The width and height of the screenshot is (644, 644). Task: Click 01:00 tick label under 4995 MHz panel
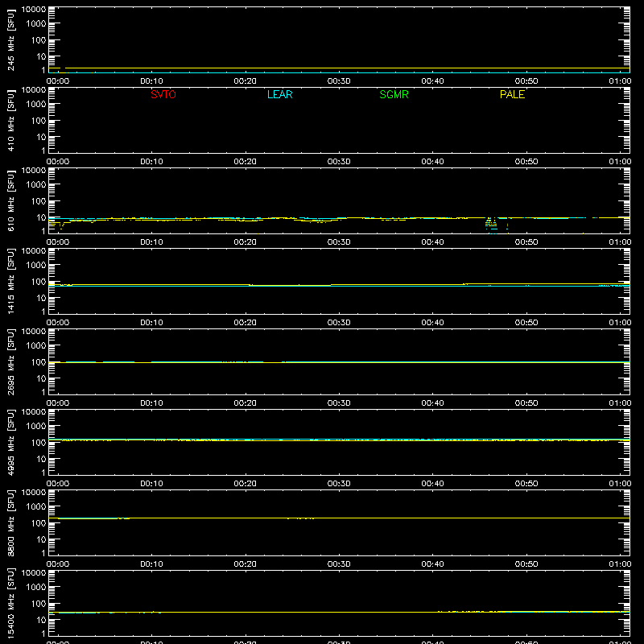coord(620,484)
